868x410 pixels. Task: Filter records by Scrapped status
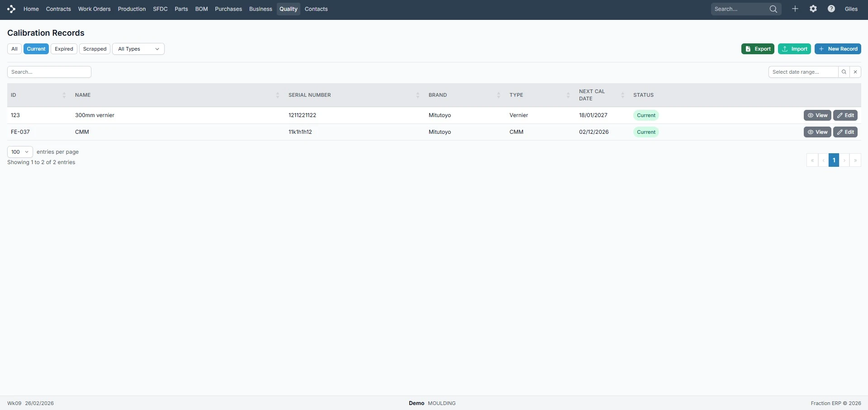point(95,49)
